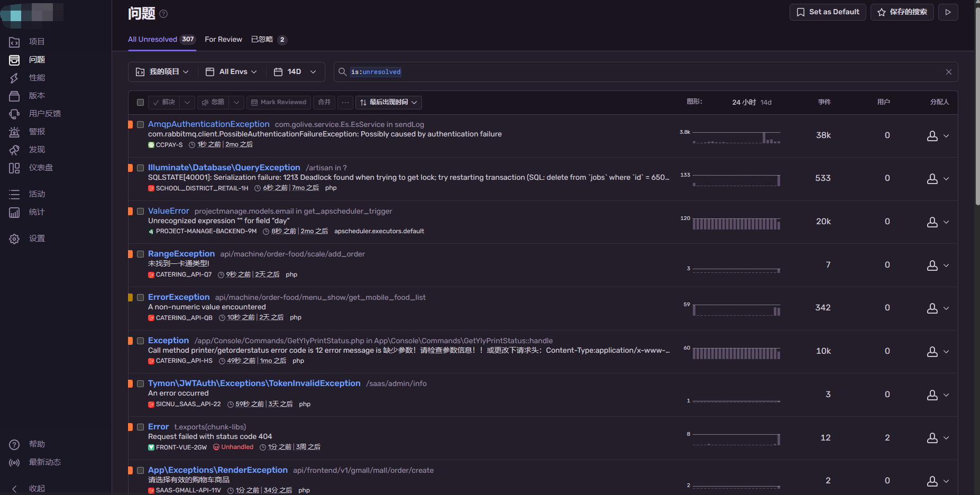Collapse sidebar with 收起 arrow icon
This screenshot has width=980, height=495.
14,489
